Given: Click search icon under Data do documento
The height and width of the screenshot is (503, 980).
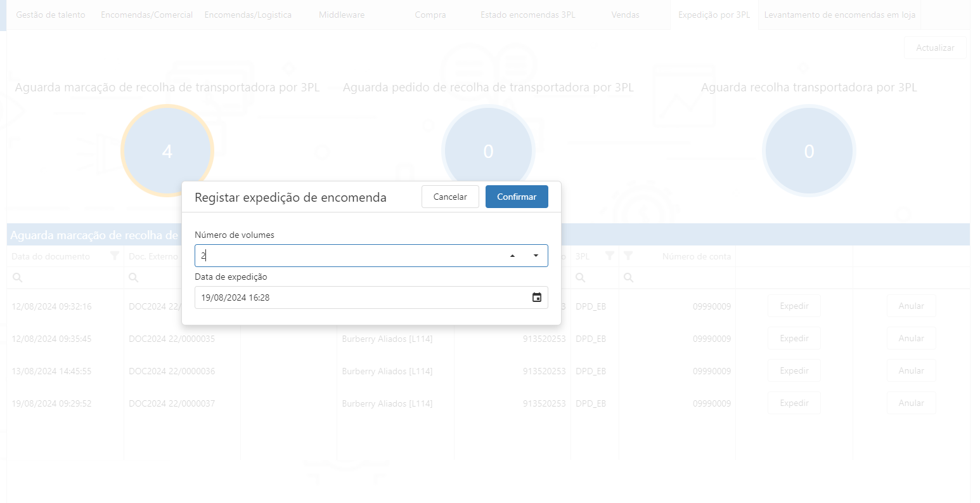Looking at the screenshot, I should [18, 278].
